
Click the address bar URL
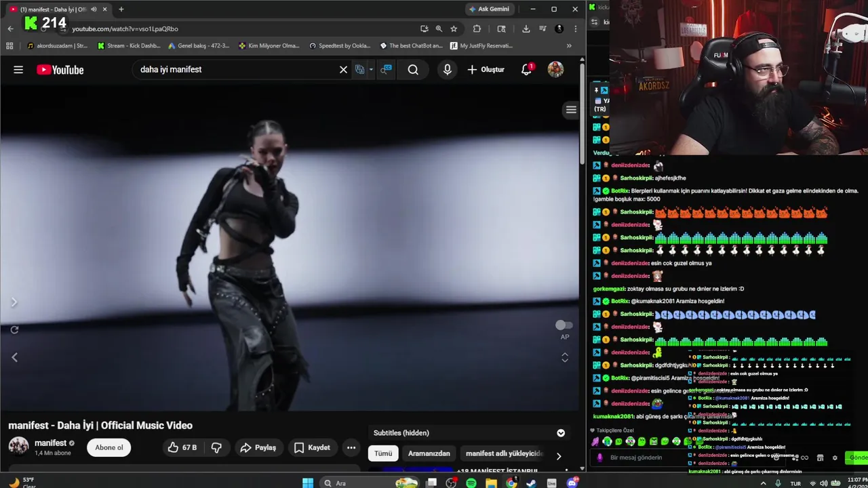tap(125, 28)
